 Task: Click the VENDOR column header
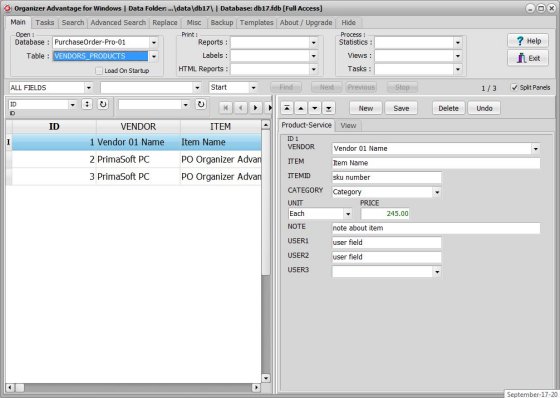138,126
